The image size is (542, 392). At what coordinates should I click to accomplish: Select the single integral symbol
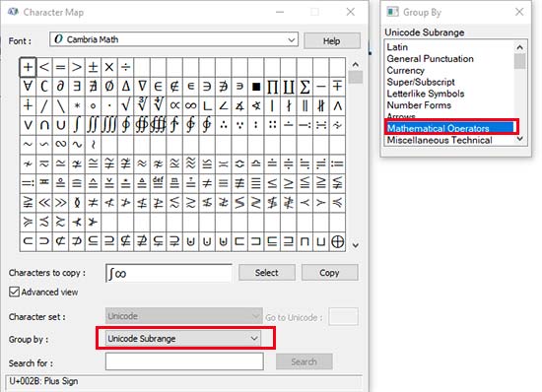[x=77, y=125]
